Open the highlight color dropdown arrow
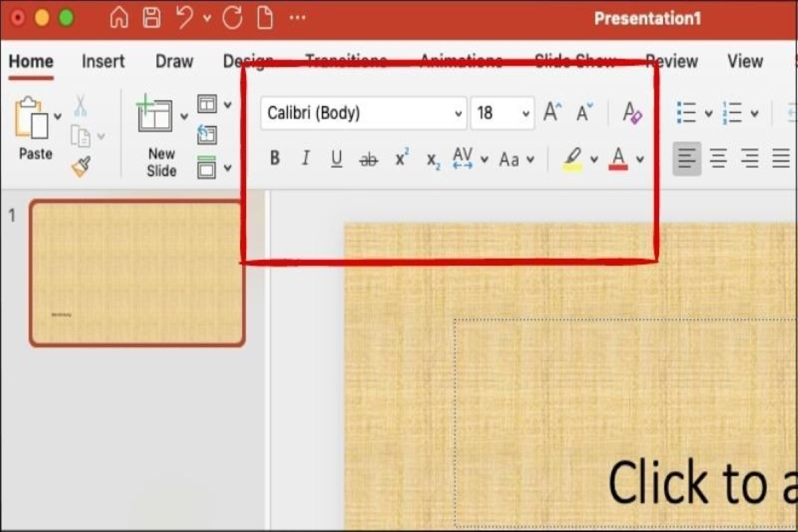This screenshot has width=798, height=532. click(594, 160)
